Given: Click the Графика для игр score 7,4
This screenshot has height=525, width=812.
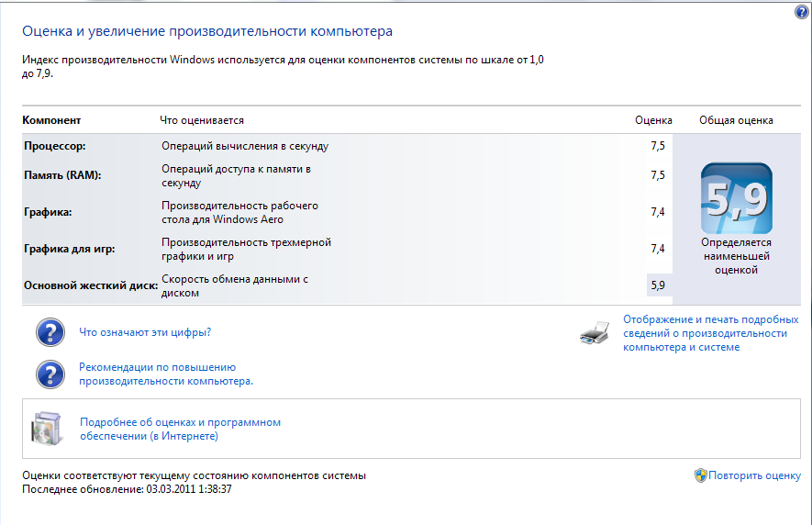Looking at the screenshot, I should (x=658, y=249).
